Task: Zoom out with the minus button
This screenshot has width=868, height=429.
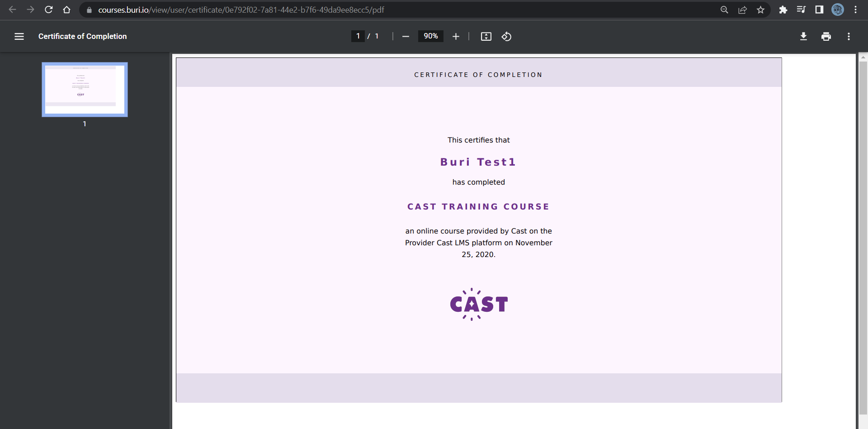Action: [406, 37]
